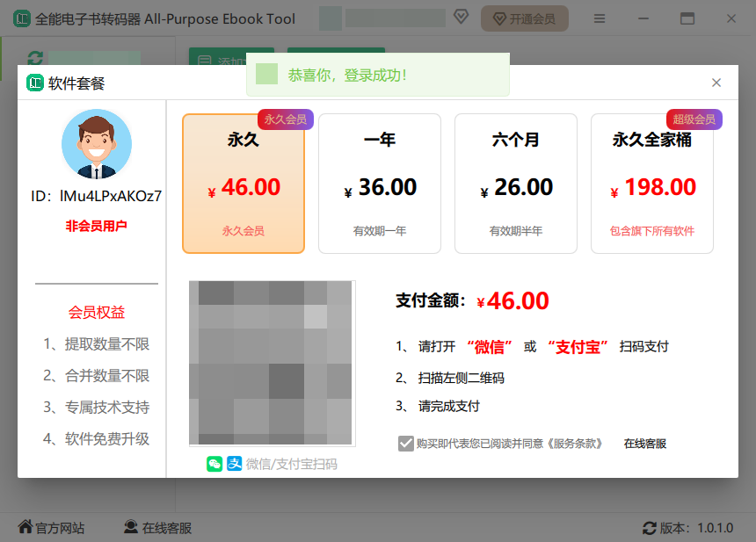Select the 永久 46.00 plan
Image resolution: width=756 pixels, height=542 pixels.
(244, 184)
